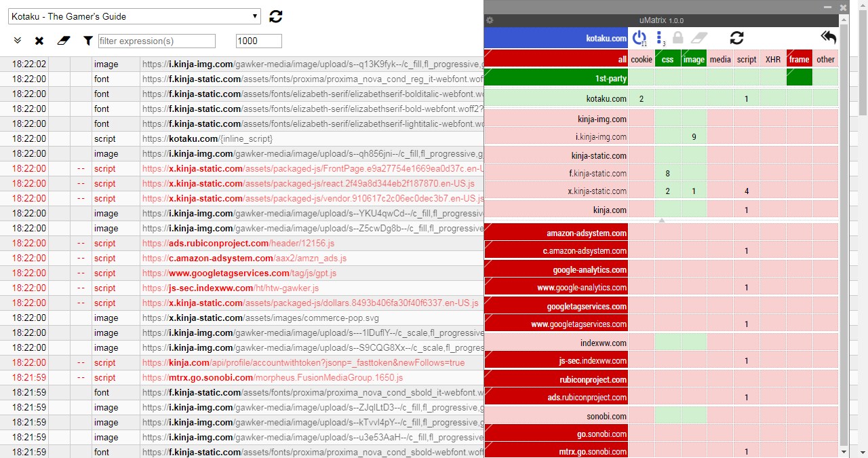This screenshot has height=458, width=868.
Task: Select the kinja-static.com domain row label
Action: tap(556, 155)
